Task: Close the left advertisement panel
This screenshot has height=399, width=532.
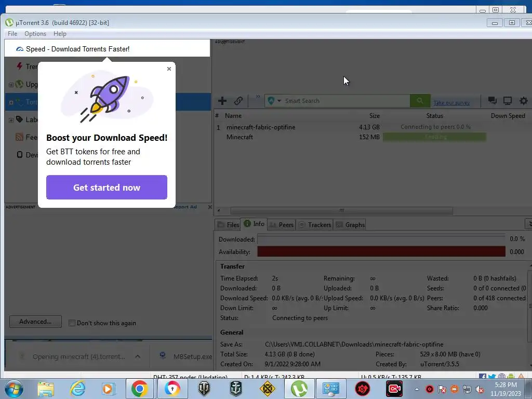Action: [210, 207]
